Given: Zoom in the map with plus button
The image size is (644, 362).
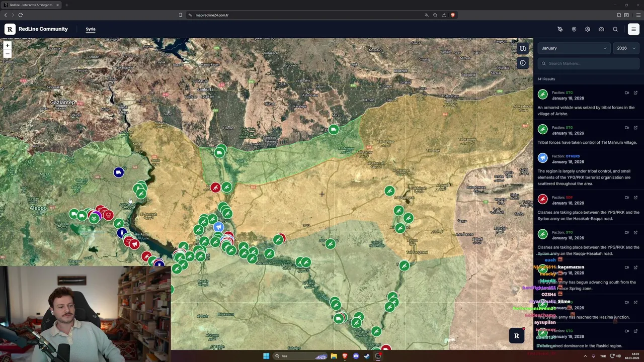Looking at the screenshot, I should 7,46.
